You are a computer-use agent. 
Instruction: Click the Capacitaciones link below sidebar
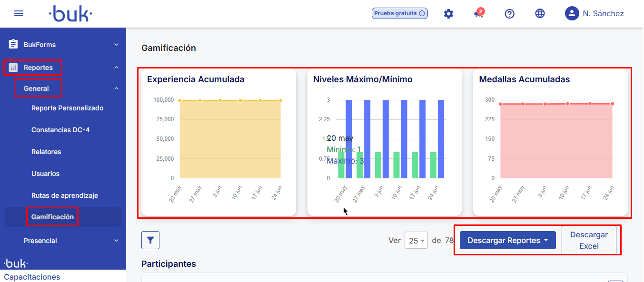[32, 277]
